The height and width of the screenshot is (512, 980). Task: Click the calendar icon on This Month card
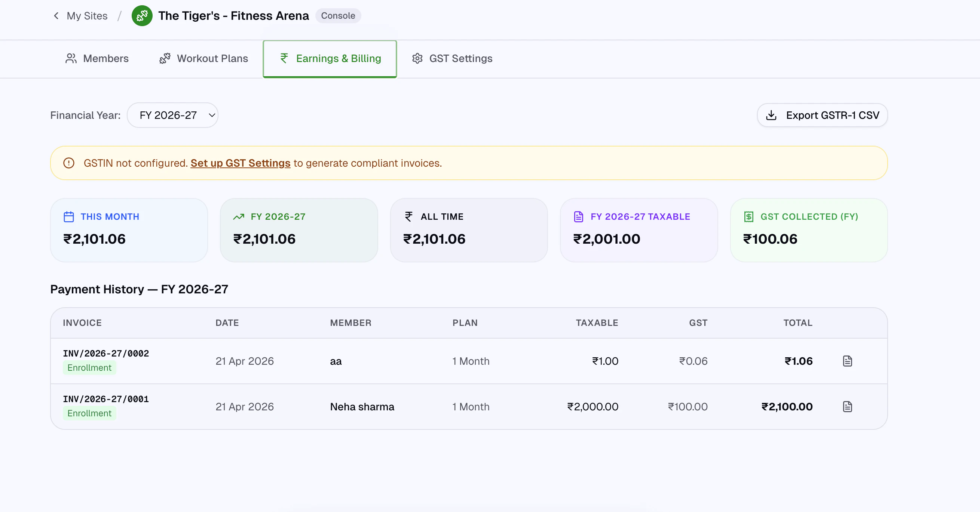[x=69, y=217]
